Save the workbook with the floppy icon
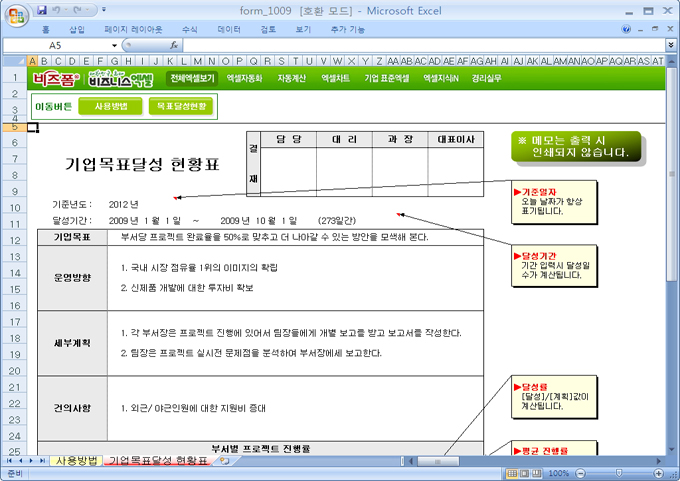This screenshot has width=680, height=481. (42, 10)
